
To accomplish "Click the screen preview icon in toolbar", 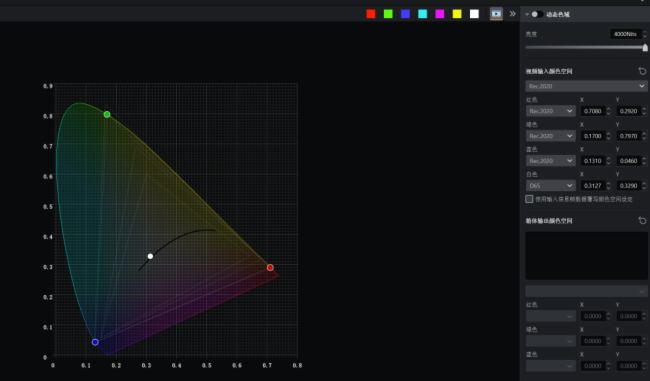I will [496, 14].
